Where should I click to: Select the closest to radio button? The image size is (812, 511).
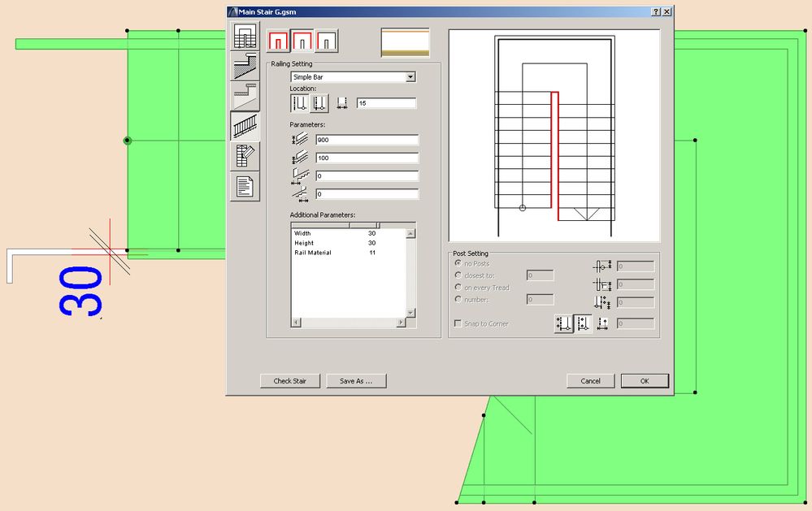[458, 275]
